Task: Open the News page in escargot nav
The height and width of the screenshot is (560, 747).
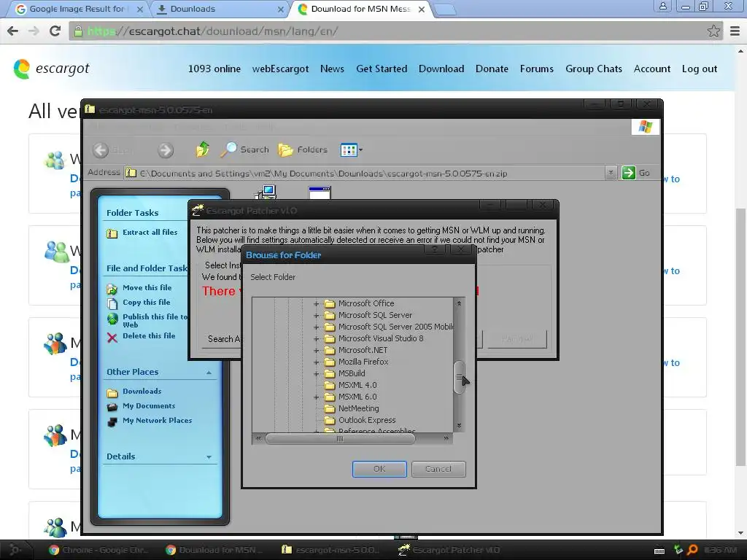Action: pyautogui.click(x=332, y=69)
